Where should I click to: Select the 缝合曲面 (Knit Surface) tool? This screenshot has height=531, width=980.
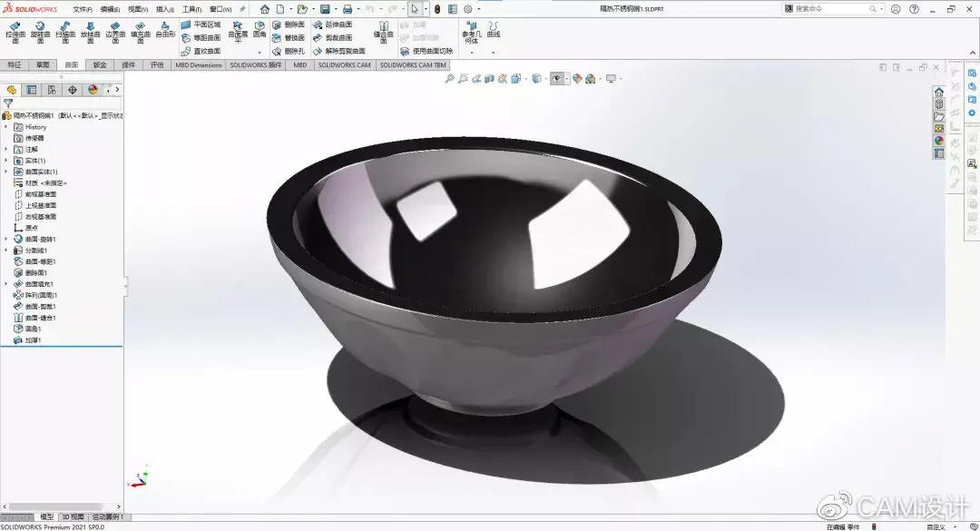[383, 32]
